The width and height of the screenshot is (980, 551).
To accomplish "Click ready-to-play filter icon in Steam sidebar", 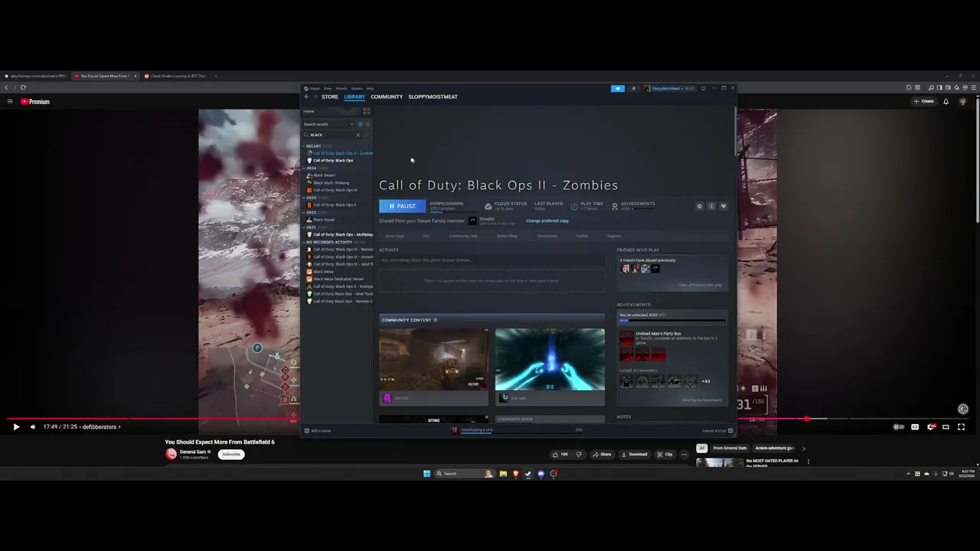I will tap(367, 124).
